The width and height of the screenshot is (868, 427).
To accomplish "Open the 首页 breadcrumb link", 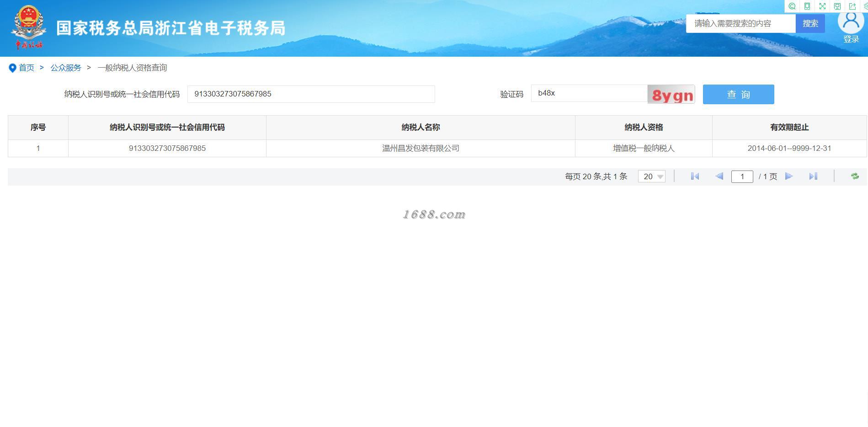I will coord(27,68).
